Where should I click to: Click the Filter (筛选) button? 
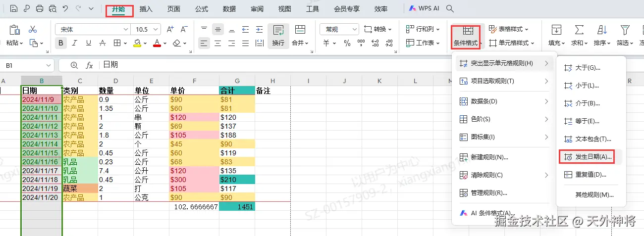pos(624,36)
